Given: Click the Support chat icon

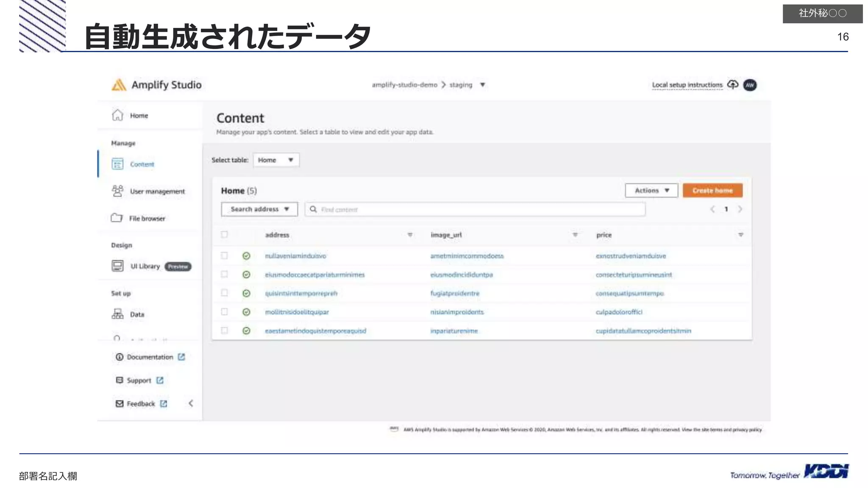Looking at the screenshot, I should point(120,380).
